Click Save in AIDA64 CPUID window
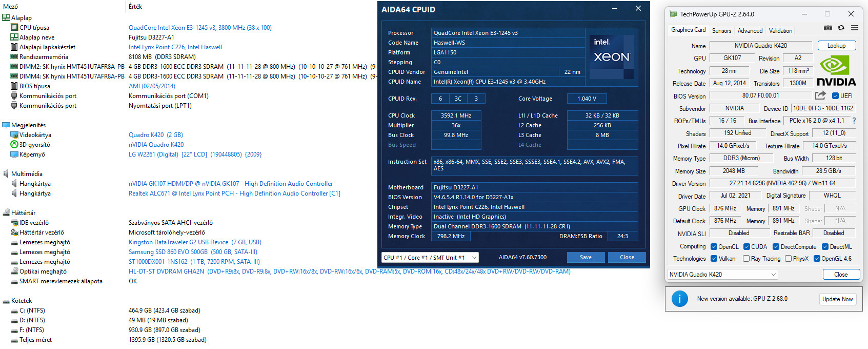Image resolution: width=868 pixels, height=349 pixels. 586,257
